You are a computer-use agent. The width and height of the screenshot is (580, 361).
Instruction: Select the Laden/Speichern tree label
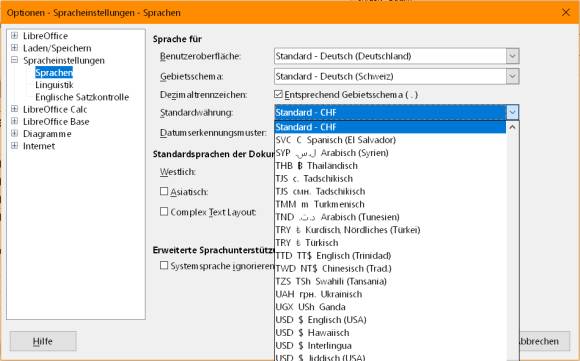(x=57, y=48)
